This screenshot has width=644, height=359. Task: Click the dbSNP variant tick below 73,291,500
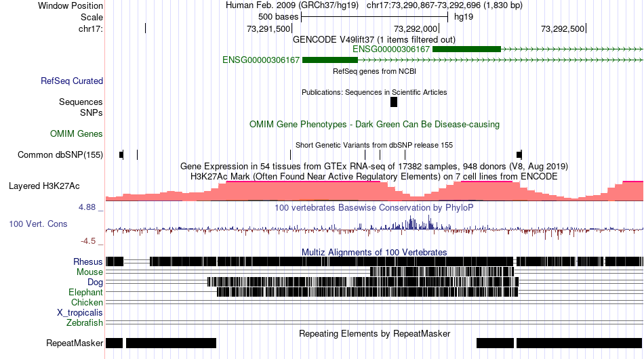pos(290,154)
